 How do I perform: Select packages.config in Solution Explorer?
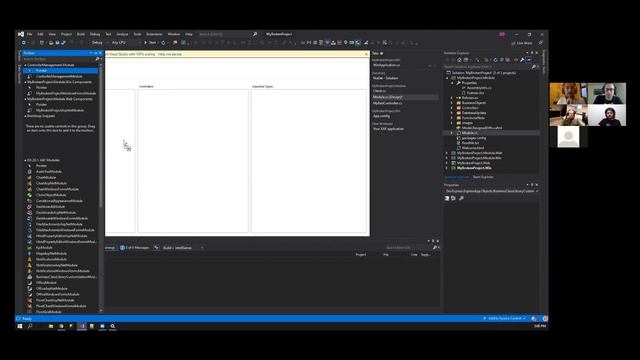point(473,138)
